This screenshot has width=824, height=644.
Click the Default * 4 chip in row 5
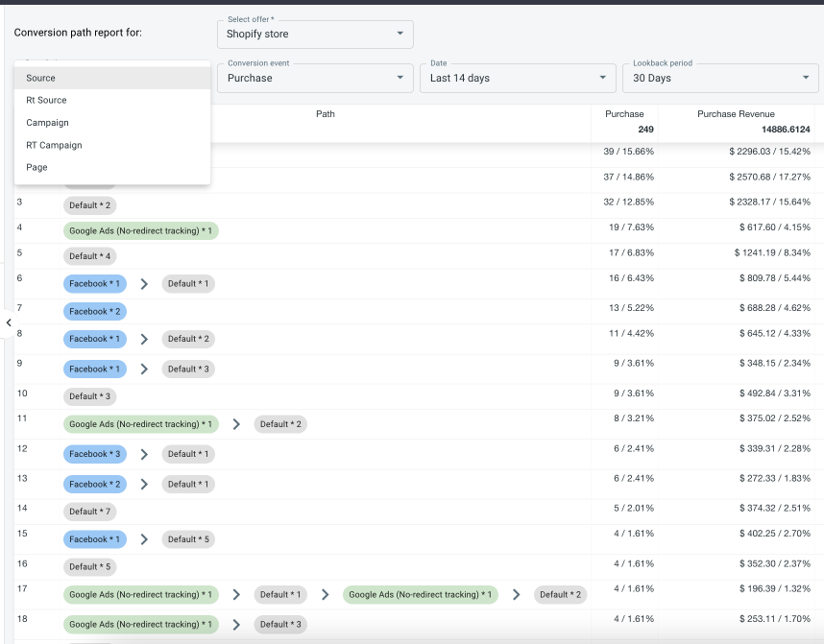pos(90,256)
